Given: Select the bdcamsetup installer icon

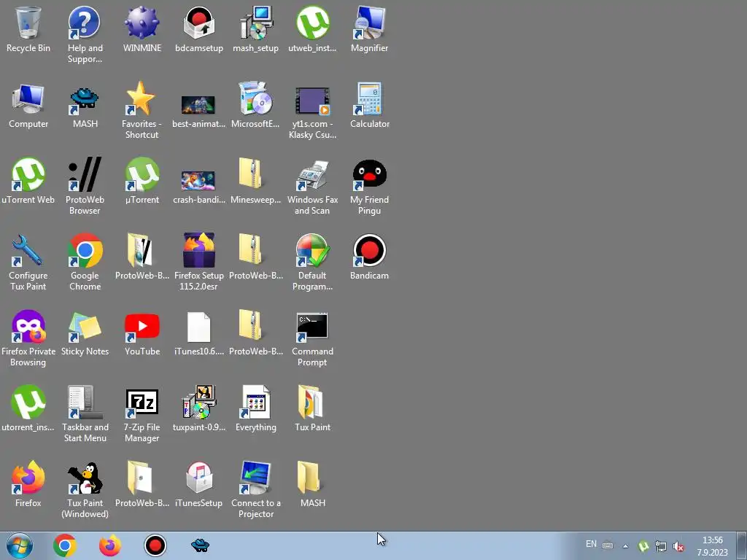Looking at the screenshot, I should click(x=198, y=23).
